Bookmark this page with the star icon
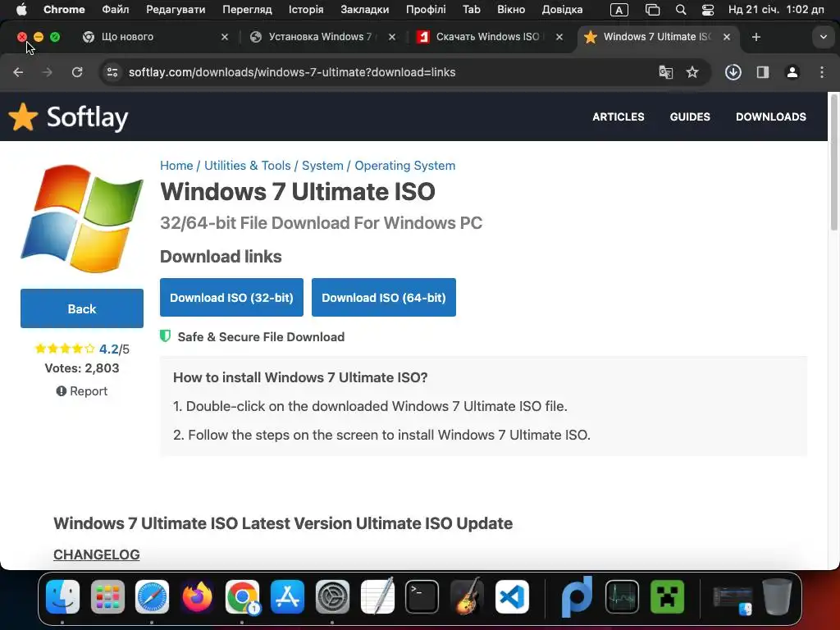 pos(692,72)
